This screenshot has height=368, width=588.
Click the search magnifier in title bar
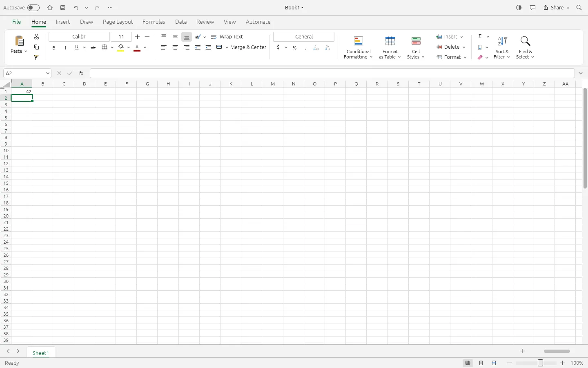(x=579, y=8)
